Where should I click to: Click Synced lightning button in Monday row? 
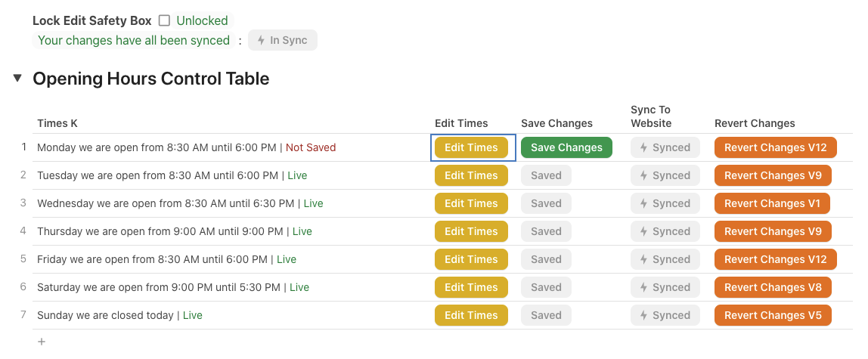point(665,147)
